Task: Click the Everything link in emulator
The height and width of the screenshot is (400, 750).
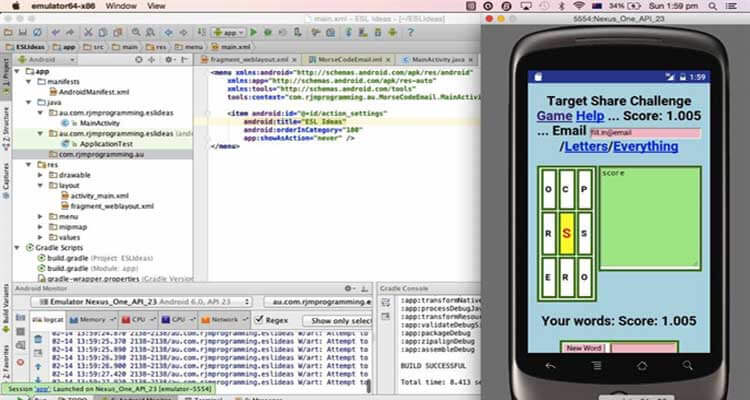Action: [646, 146]
